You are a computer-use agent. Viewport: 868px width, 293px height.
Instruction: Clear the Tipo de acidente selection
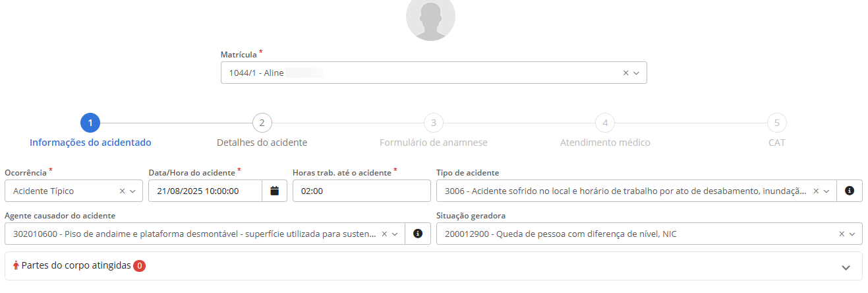[815, 191]
